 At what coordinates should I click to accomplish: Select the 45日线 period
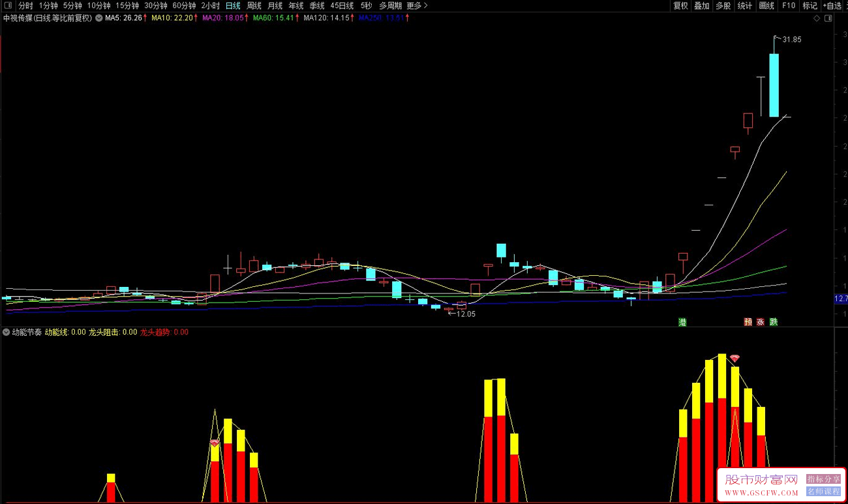point(342,6)
